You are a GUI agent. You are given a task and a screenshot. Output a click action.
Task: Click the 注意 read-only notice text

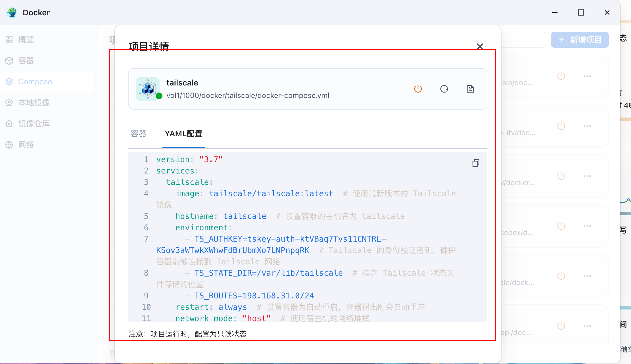187,334
